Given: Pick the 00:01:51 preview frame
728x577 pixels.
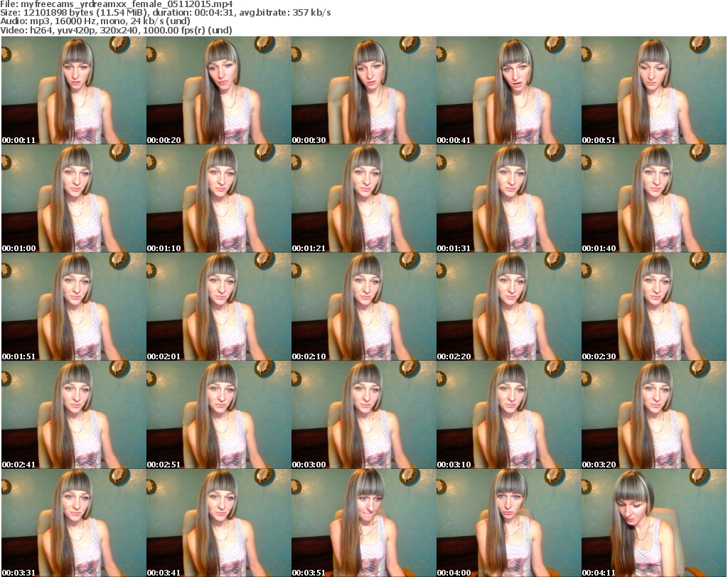Looking at the screenshot, I should pos(74,307).
